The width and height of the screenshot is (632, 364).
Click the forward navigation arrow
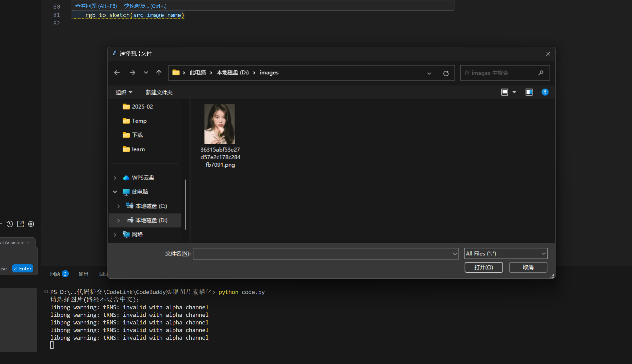pyautogui.click(x=132, y=73)
